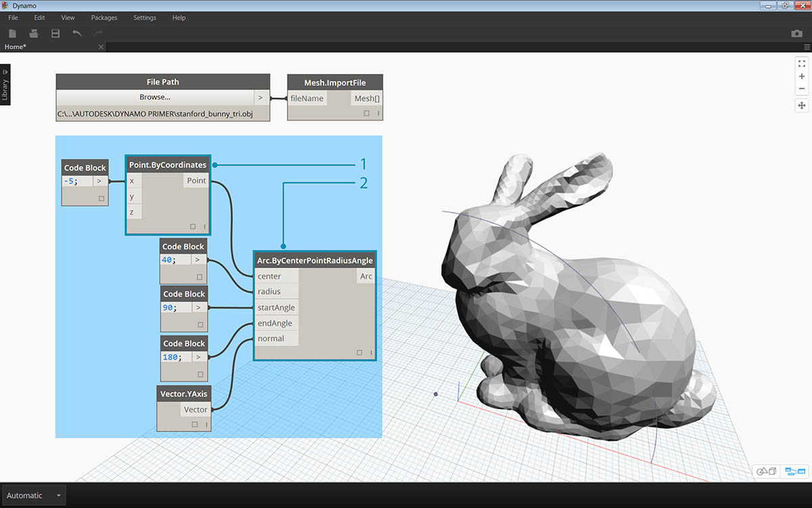812x508 pixels.
Task: Click the New file toolbar icon
Action: [x=12, y=33]
